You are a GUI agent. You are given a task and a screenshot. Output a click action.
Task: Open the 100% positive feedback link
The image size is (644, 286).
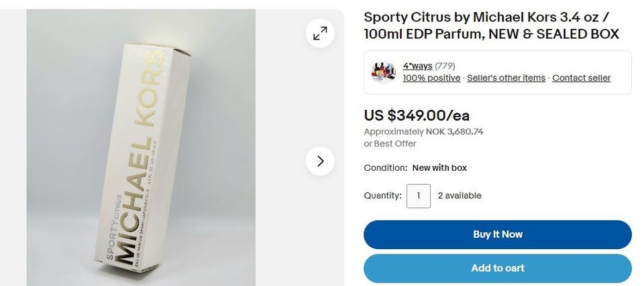pyautogui.click(x=431, y=78)
